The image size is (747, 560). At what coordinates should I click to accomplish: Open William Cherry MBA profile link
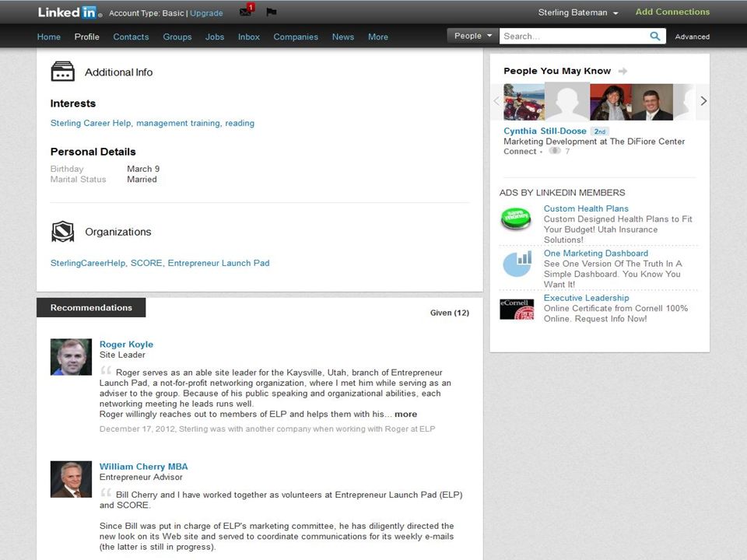click(x=143, y=467)
